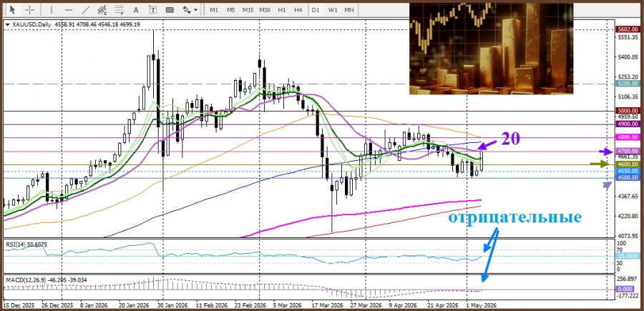Click the 5253.20 price scale value
644x311 pixels.
click(628, 77)
